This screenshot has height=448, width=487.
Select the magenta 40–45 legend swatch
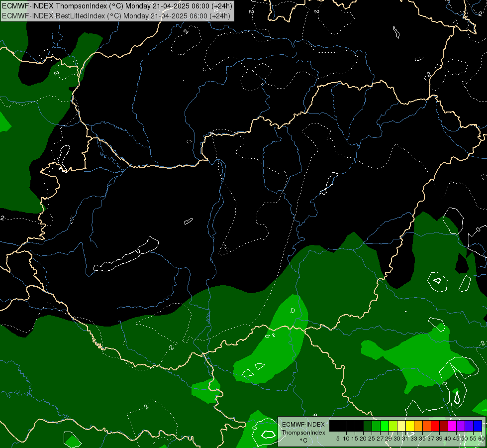coord(452,426)
